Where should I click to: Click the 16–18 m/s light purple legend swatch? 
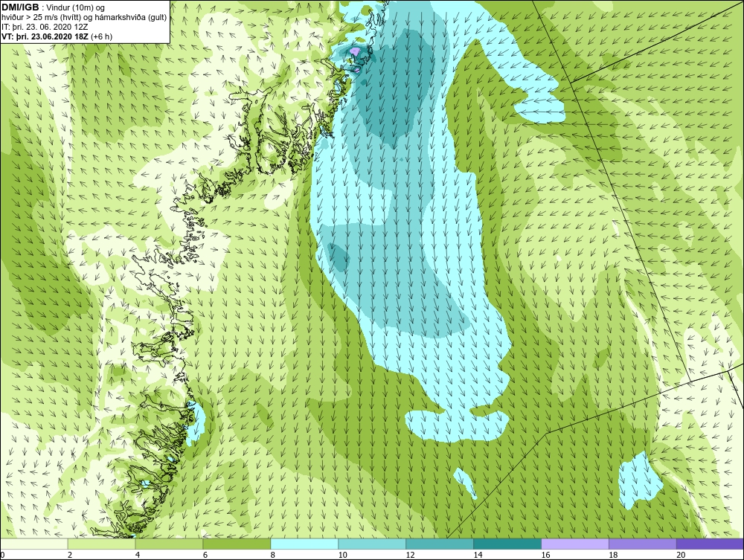click(575, 544)
